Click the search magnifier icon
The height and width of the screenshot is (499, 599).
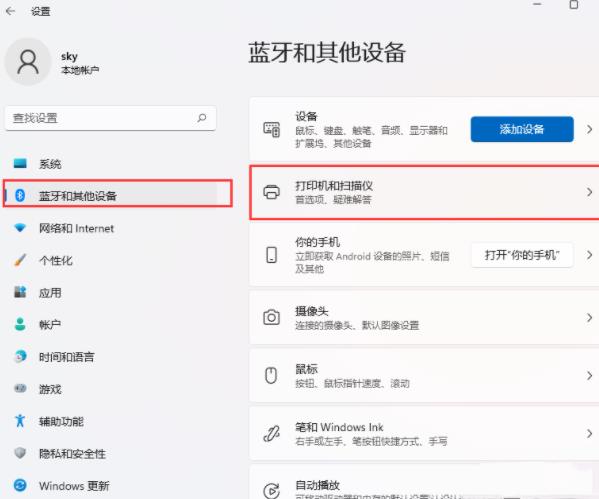point(202,118)
